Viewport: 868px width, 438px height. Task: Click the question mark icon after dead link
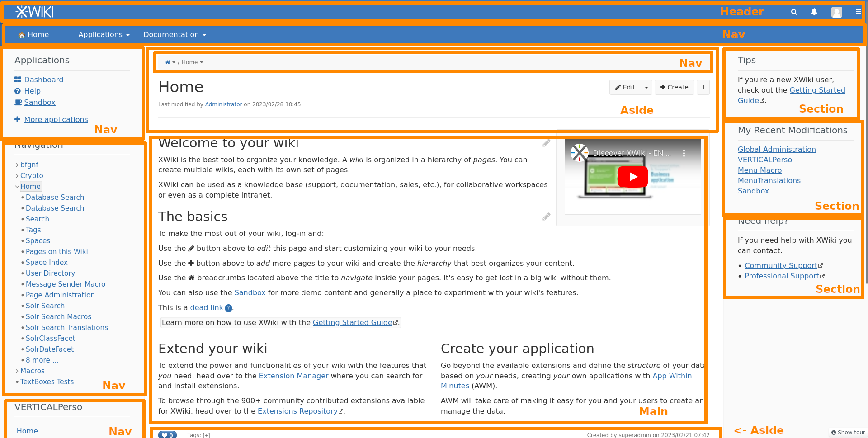[228, 308]
